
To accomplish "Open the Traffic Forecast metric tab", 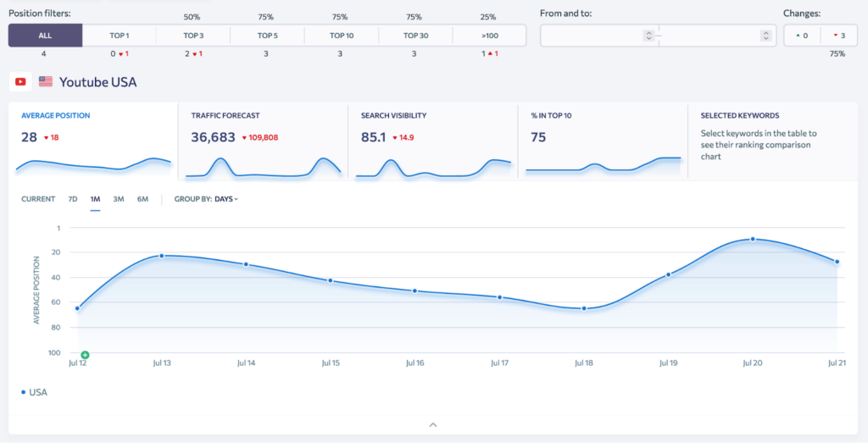I will tap(263, 141).
